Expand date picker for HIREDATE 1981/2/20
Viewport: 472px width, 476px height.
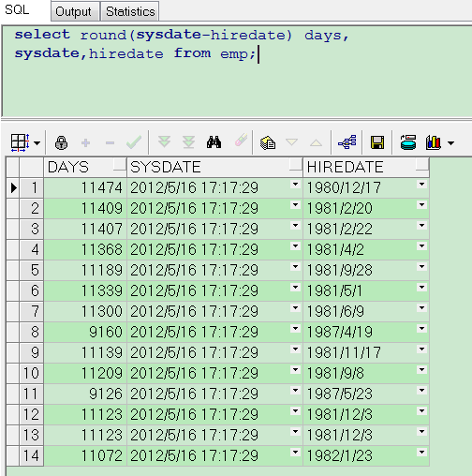[x=421, y=205]
